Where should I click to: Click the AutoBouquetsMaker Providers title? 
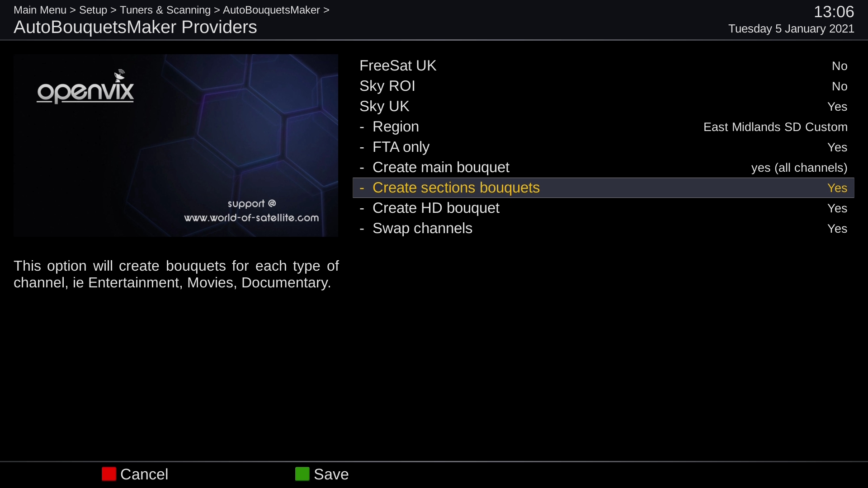(x=135, y=27)
